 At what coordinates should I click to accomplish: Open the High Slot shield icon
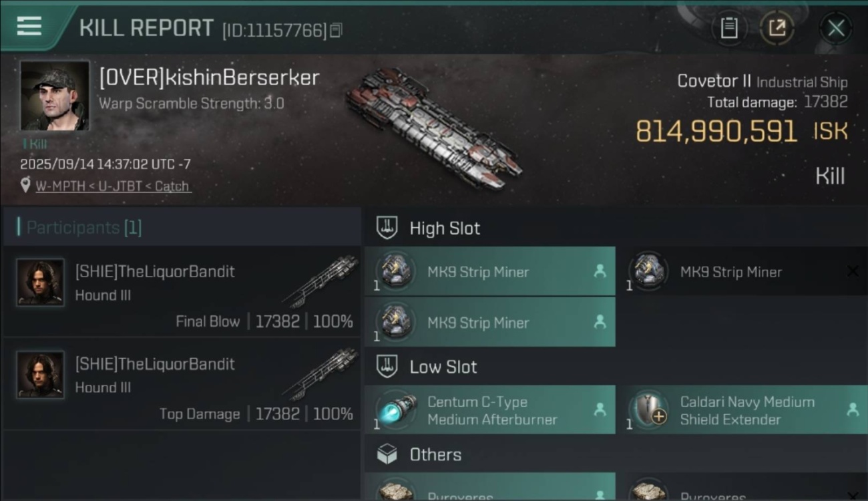388,228
